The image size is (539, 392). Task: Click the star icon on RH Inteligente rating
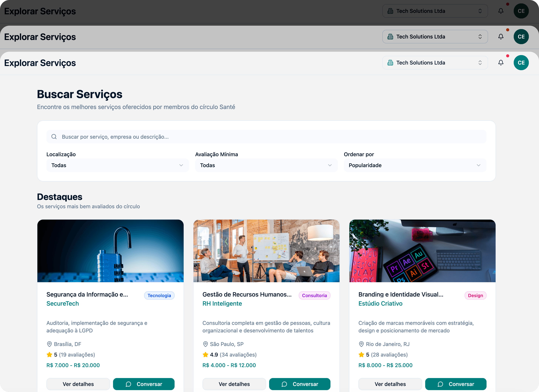click(205, 354)
